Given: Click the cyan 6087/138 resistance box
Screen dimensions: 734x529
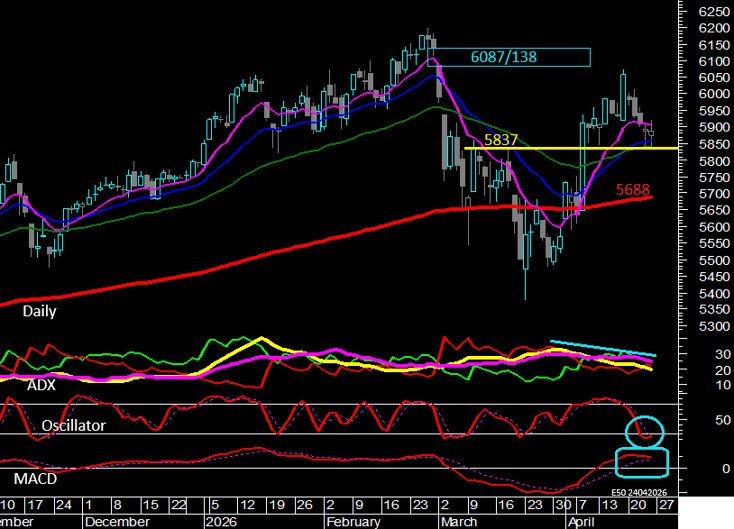Looking at the screenshot, I should [x=510, y=57].
